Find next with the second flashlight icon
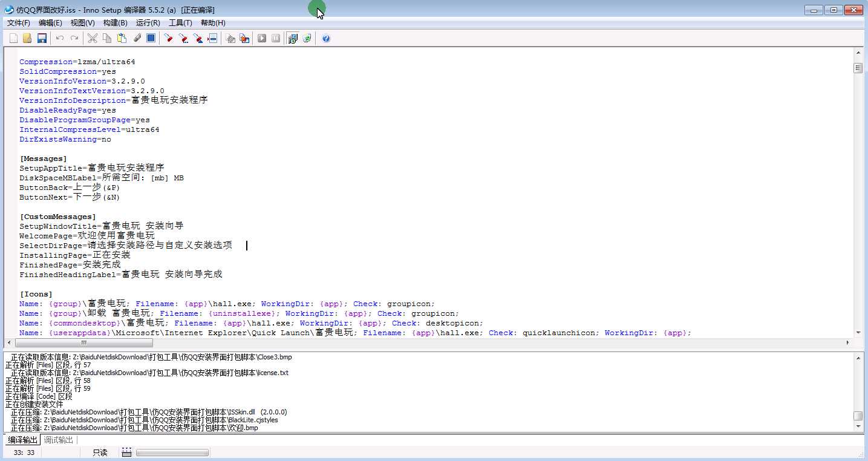The width and height of the screenshot is (868, 461). (183, 38)
